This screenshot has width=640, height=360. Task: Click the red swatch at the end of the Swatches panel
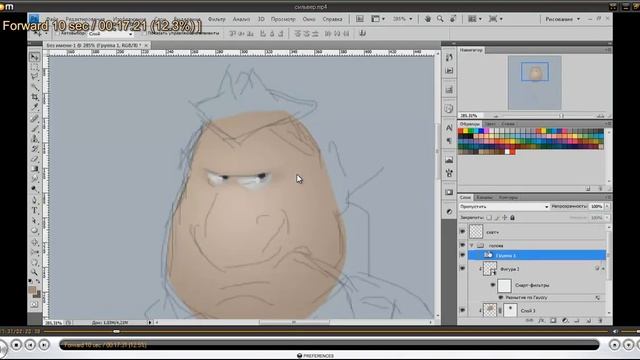pos(513,152)
